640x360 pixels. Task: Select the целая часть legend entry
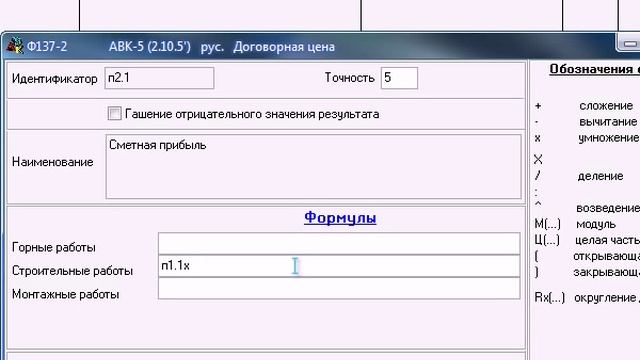tap(607, 240)
